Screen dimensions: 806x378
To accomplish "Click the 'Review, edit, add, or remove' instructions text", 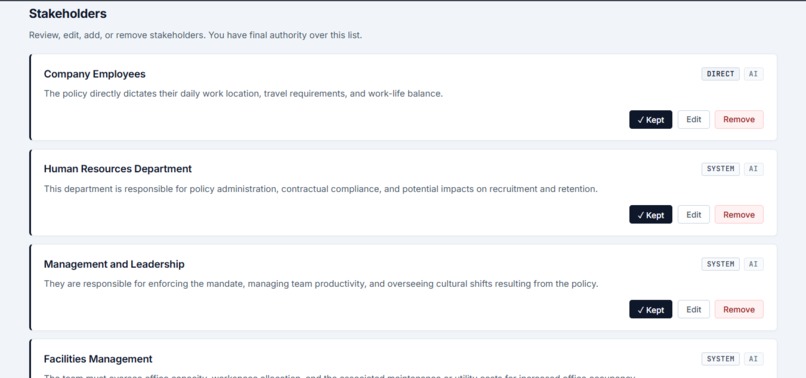I will coord(195,35).
